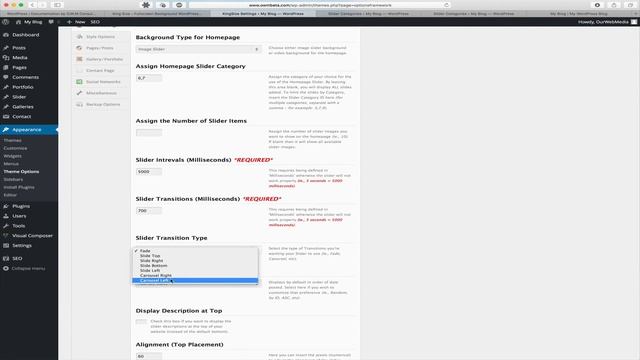The width and height of the screenshot is (640, 360).
Task: Open Background Type for Homepage dropdown
Action: point(198,49)
